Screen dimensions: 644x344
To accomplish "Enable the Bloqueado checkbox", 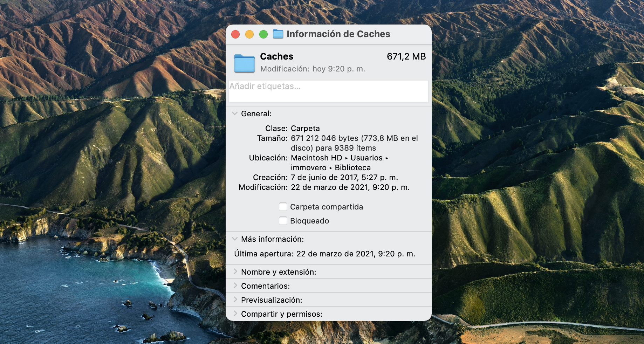I will [283, 221].
